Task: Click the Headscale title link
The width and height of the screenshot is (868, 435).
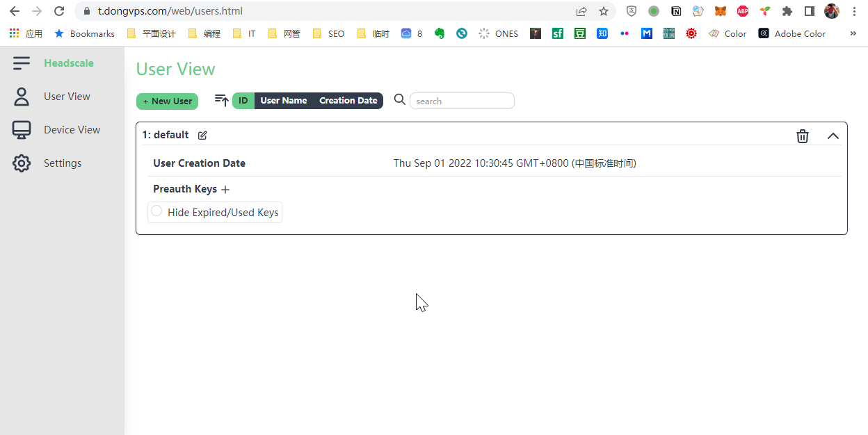Action: 68,63
